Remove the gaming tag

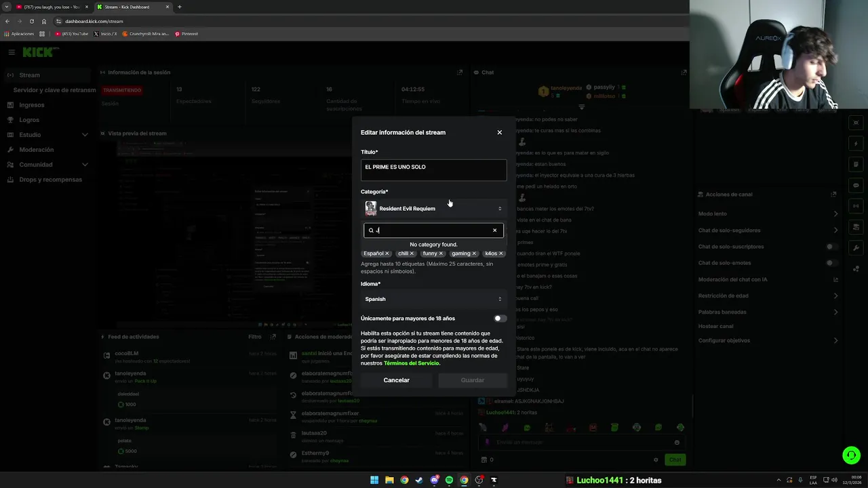474,253
